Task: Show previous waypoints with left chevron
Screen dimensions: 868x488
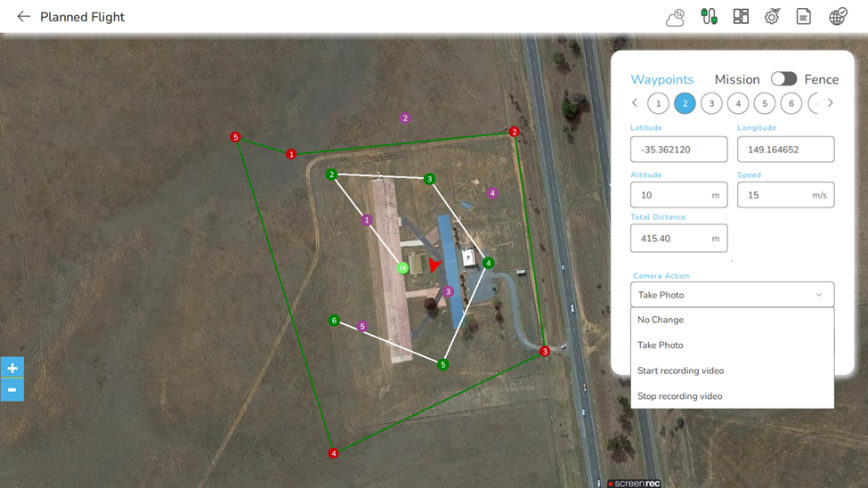Action: coord(635,103)
